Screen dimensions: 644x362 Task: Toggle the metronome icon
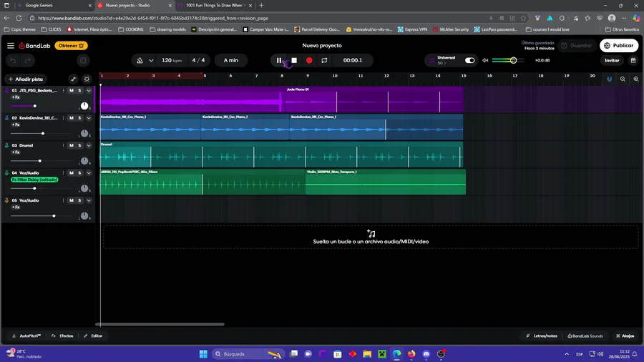pos(140,60)
